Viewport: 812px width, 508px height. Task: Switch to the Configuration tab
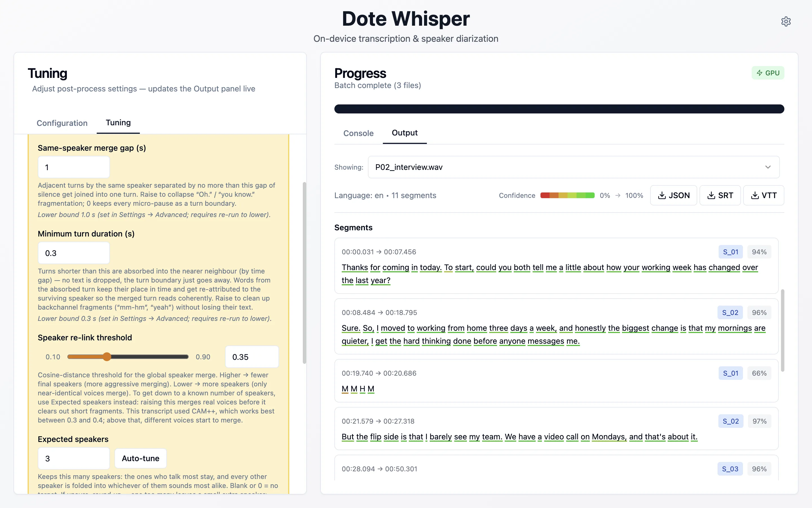(62, 123)
